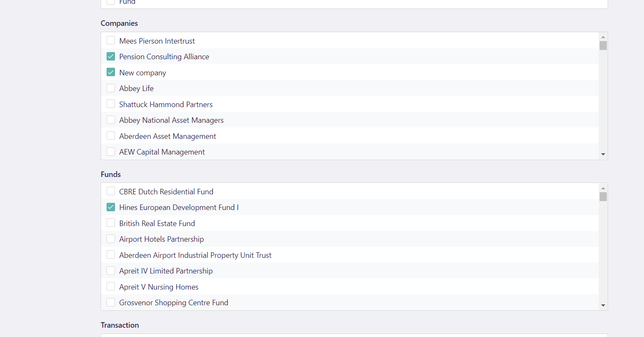The height and width of the screenshot is (337, 644).
Task: Select Aberdeen Airport Industrial Property Unit Trust
Action: point(195,255)
